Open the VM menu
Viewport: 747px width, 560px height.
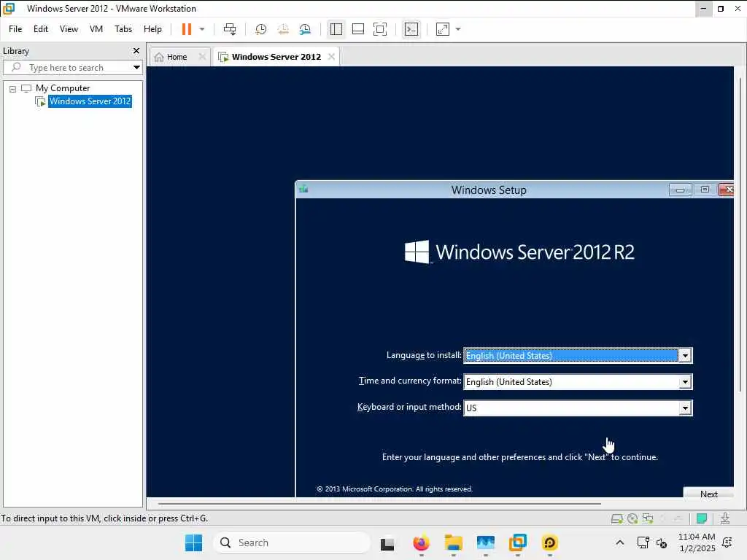(96, 29)
